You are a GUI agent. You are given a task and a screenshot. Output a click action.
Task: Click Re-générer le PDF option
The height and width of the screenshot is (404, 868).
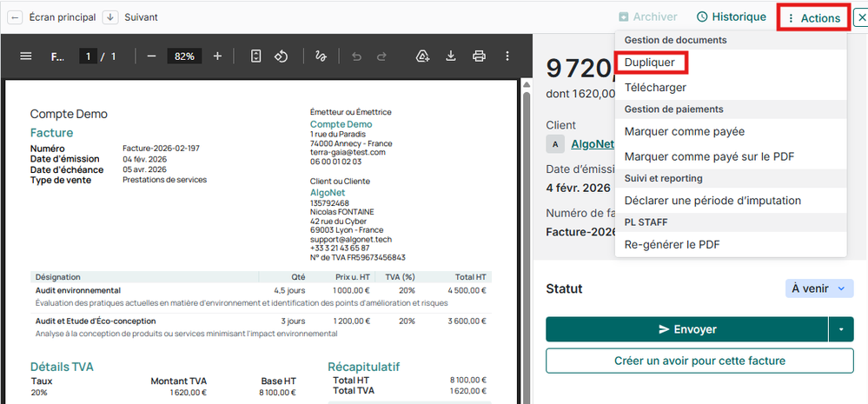pyautogui.click(x=672, y=244)
